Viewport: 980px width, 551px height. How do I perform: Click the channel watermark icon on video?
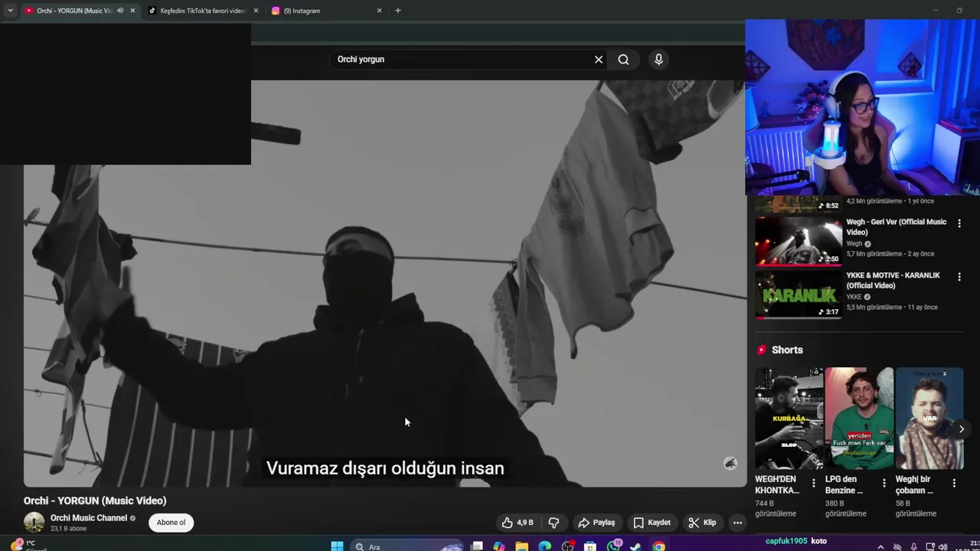coord(730,463)
